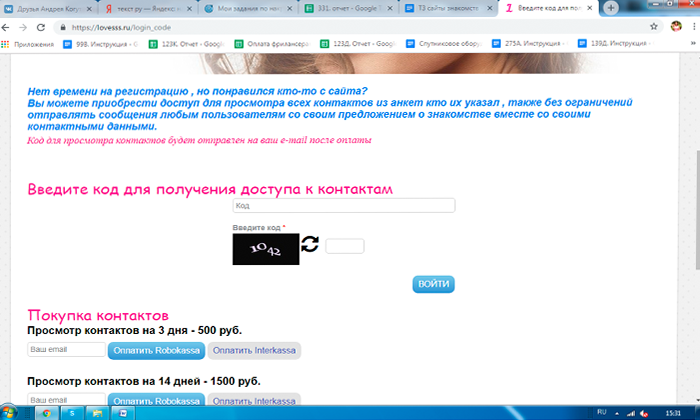Image resolution: width=700 pixels, height=420 pixels.
Task: Reload the page with the refresh icon
Action: [x=41, y=28]
